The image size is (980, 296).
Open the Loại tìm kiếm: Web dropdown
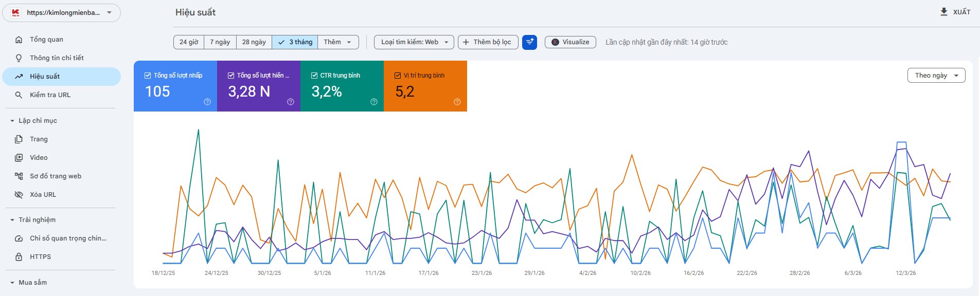click(414, 42)
